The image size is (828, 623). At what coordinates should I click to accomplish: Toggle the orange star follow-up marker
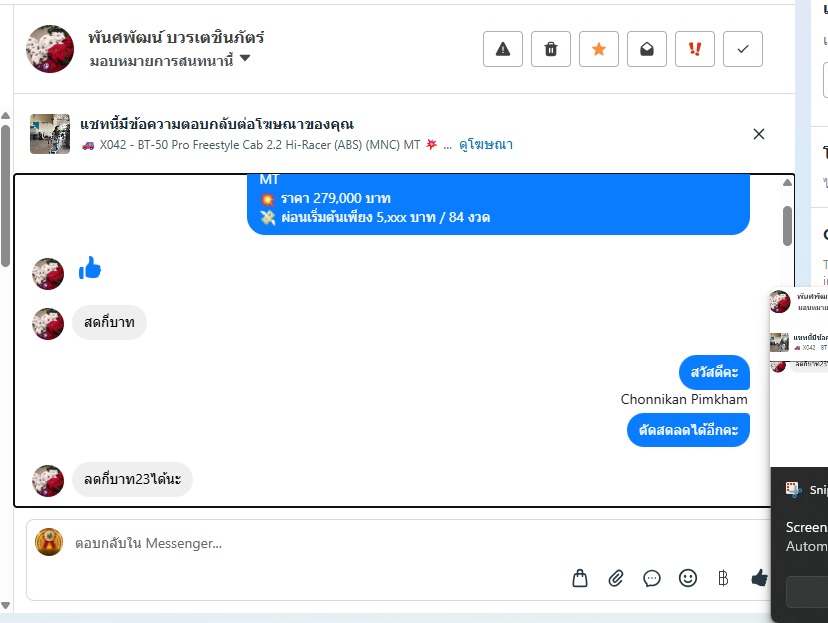point(599,49)
